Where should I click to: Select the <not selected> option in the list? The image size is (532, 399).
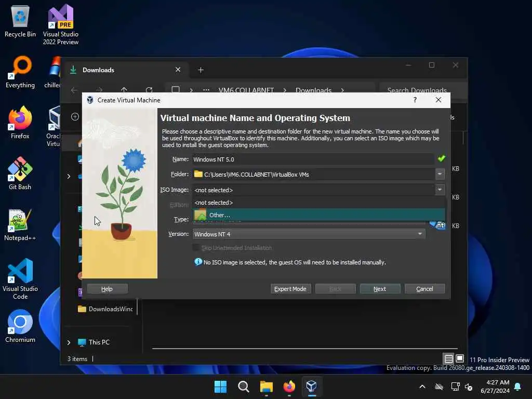(318, 203)
